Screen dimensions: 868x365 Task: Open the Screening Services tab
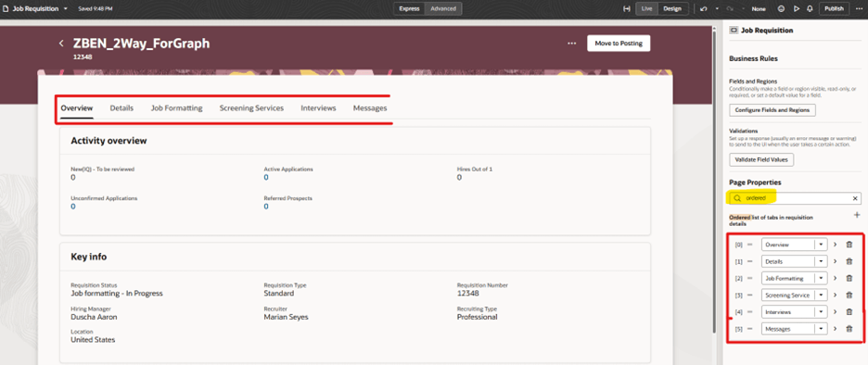251,107
